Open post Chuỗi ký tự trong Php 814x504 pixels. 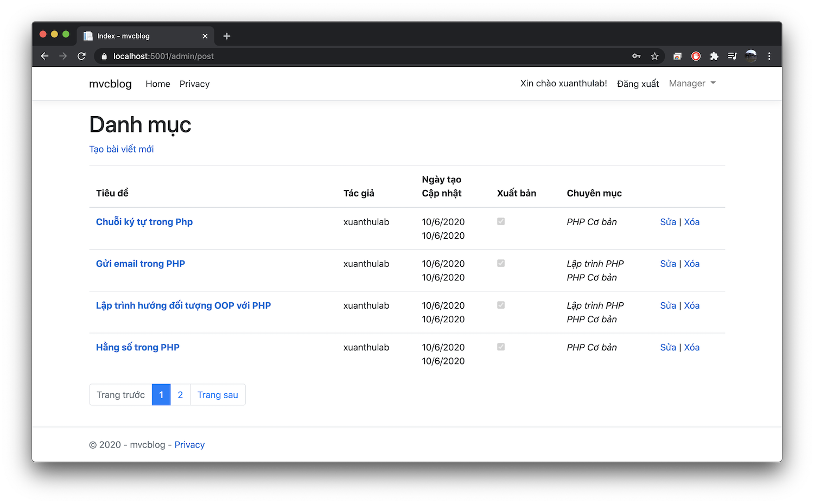144,221
